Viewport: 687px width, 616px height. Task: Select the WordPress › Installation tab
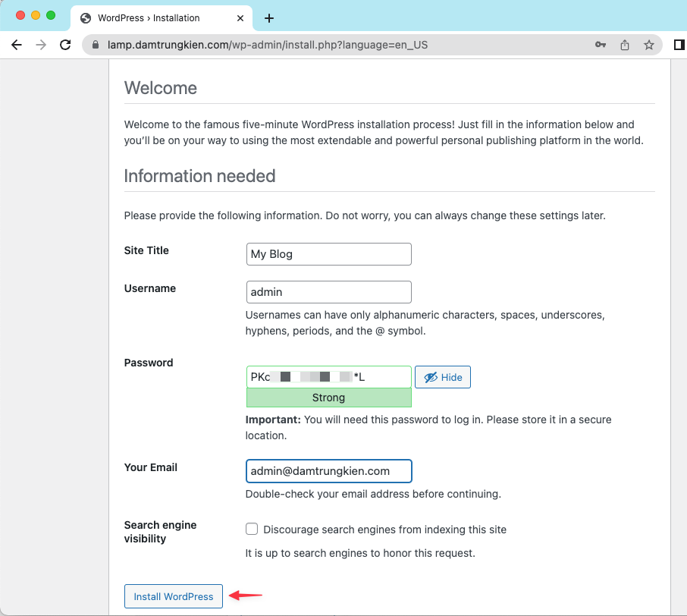162,18
